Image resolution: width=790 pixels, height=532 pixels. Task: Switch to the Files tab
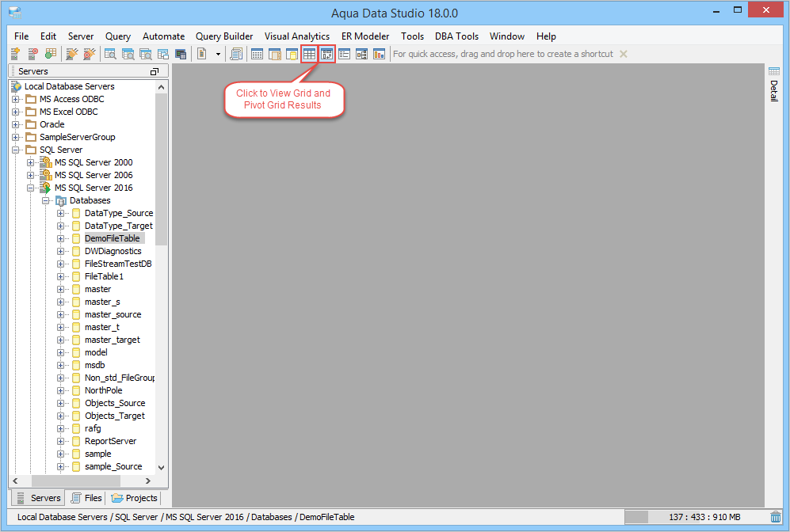click(86, 498)
